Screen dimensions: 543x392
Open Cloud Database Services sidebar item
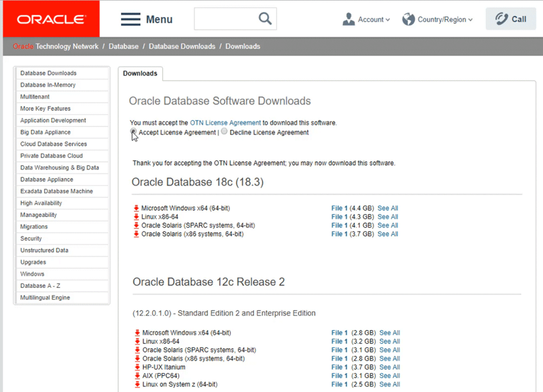click(x=63, y=144)
